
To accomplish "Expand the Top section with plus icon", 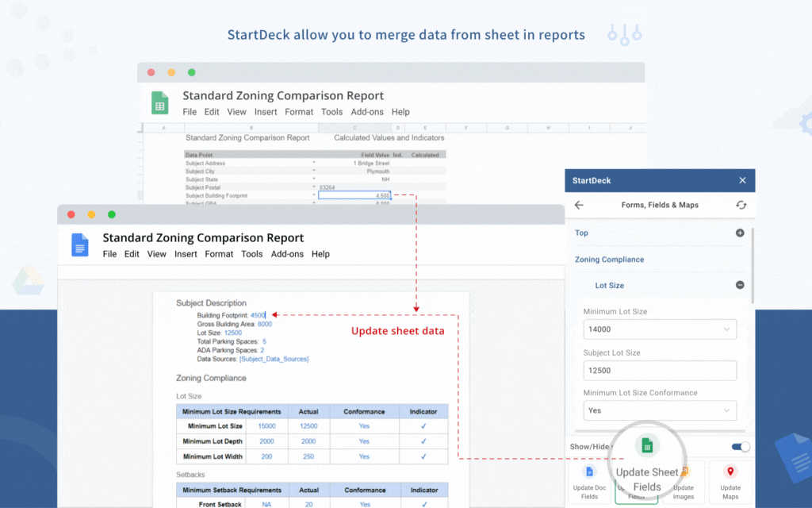I will [740, 233].
